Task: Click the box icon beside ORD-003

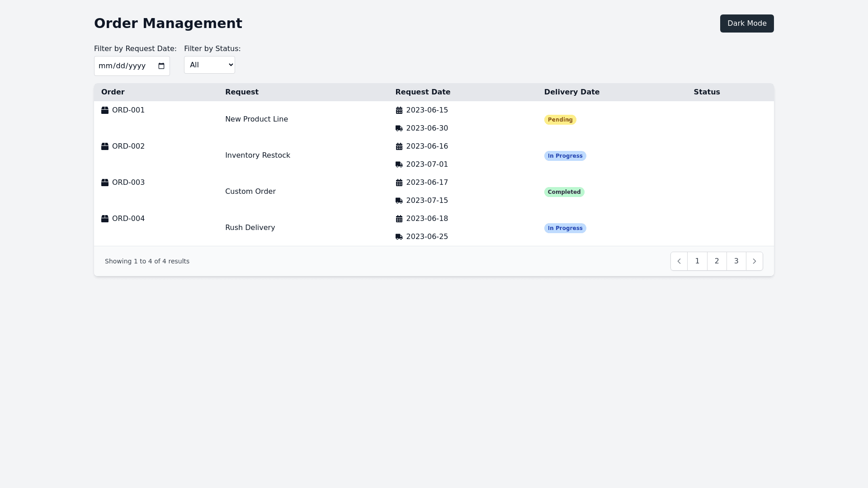Action: (105, 183)
